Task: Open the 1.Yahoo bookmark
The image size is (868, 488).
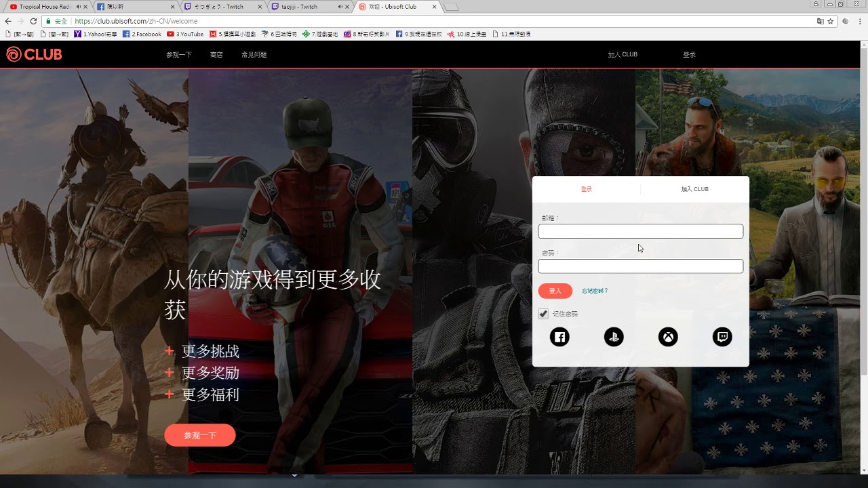Action: point(96,34)
